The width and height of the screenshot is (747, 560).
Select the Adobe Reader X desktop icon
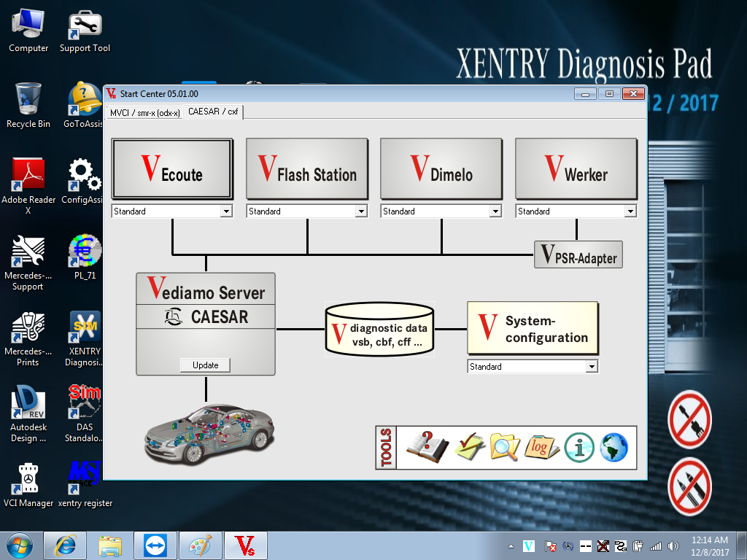[x=28, y=186]
